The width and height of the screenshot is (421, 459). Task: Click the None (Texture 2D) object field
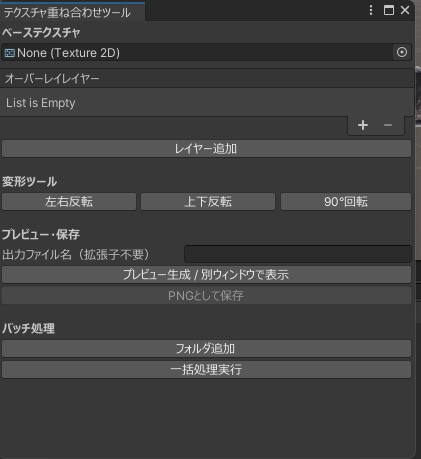(206, 52)
